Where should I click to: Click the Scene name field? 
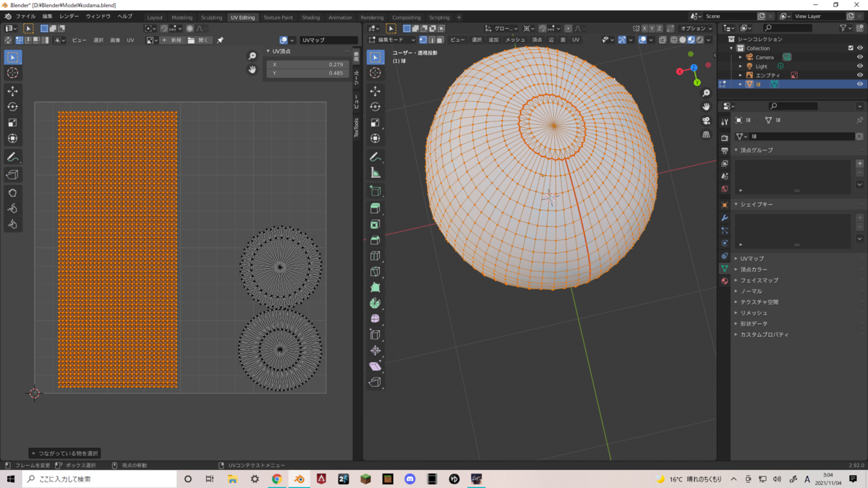click(x=729, y=16)
